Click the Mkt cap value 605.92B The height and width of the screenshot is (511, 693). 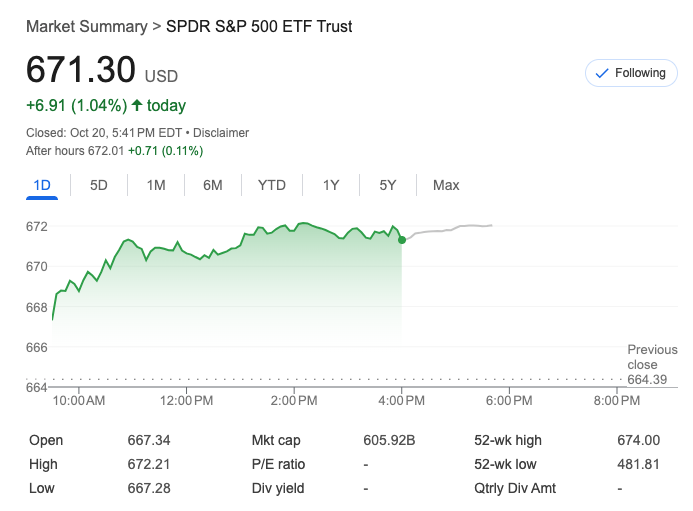pos(389,440)
